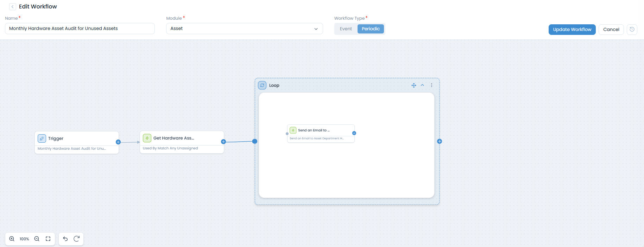
Task: Click the reset history icon beside Cancel
Action: (x=632, y=29)
